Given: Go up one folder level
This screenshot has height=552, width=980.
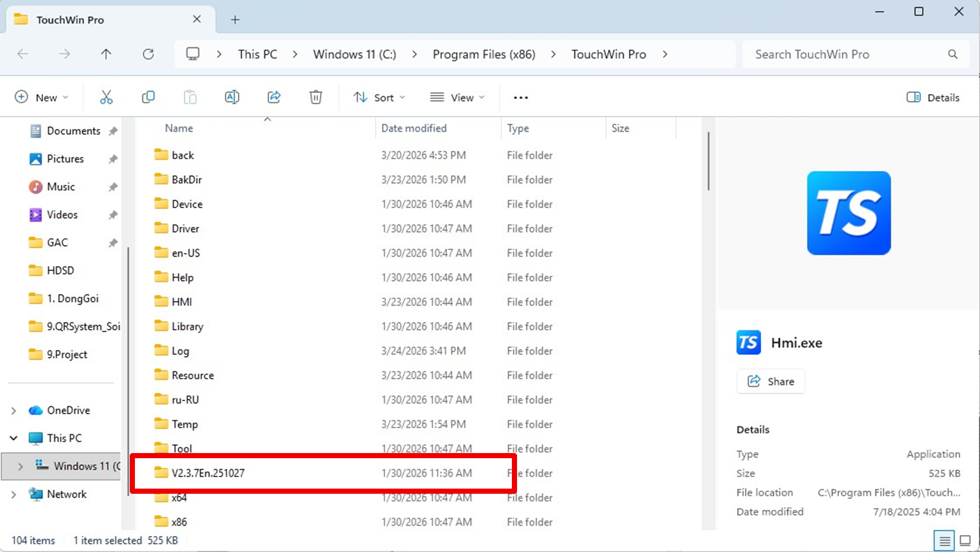Looking at the screenshot, I should point(106,54).
